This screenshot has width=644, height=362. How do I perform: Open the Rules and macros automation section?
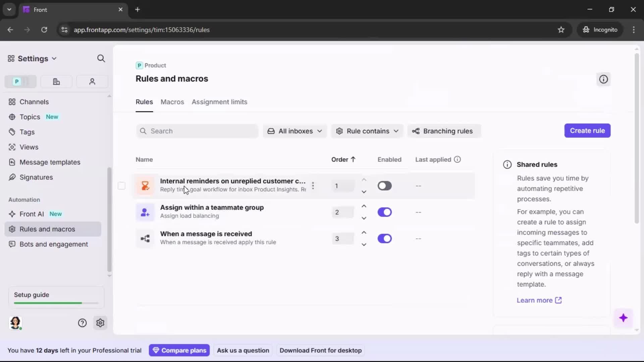coord(47,229)
